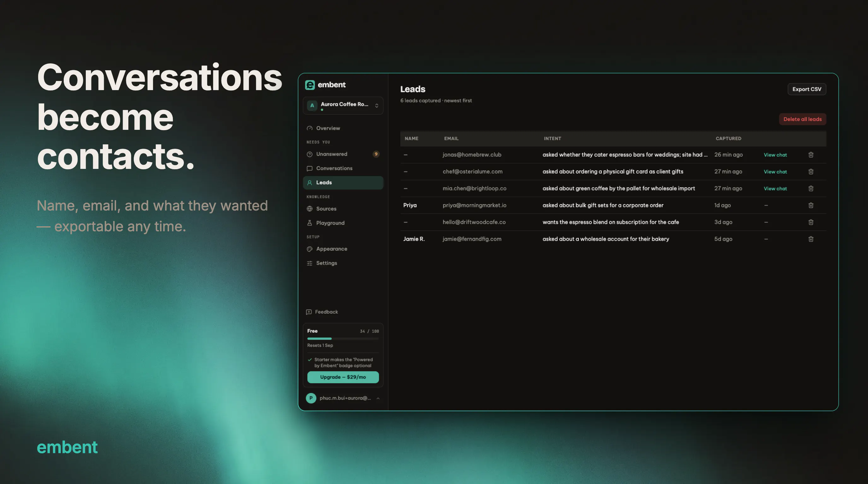This screenshot has height=484, width=868.
Task: Click intent about wholesale account for bakery
Action: [606, 239]
